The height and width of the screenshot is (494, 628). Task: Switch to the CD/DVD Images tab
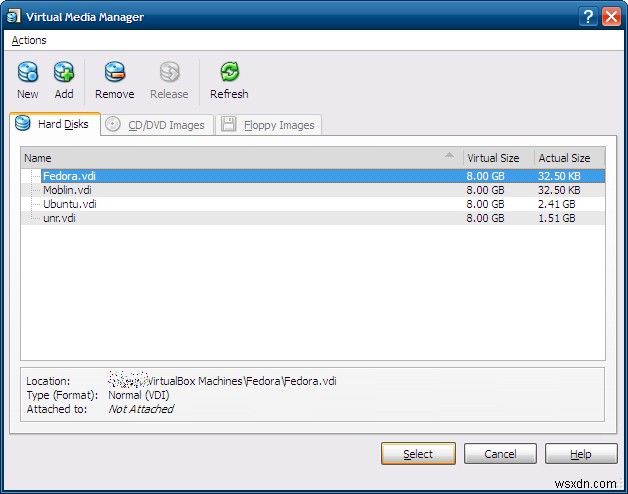click(x=157, y=125)
